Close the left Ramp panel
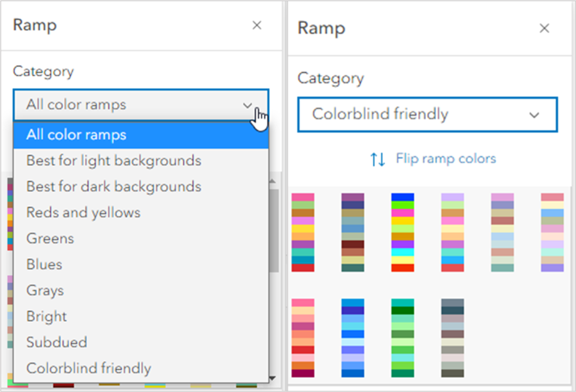 [256, 26]
